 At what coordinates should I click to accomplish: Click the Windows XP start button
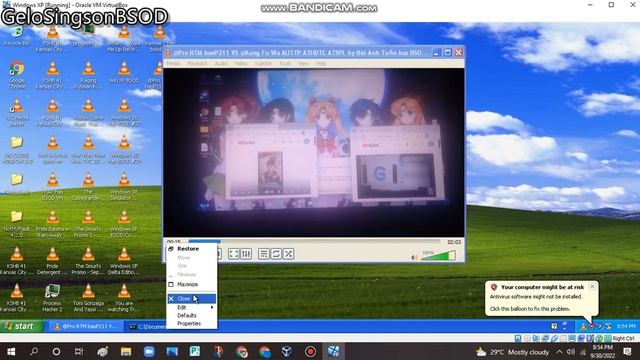(22, 326)
